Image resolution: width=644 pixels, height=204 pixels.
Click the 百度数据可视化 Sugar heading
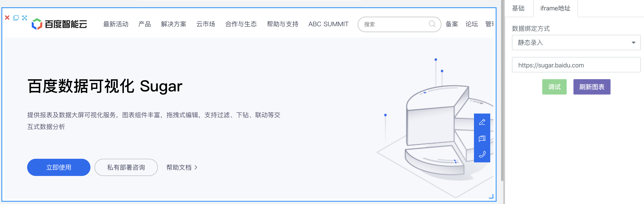105,86
